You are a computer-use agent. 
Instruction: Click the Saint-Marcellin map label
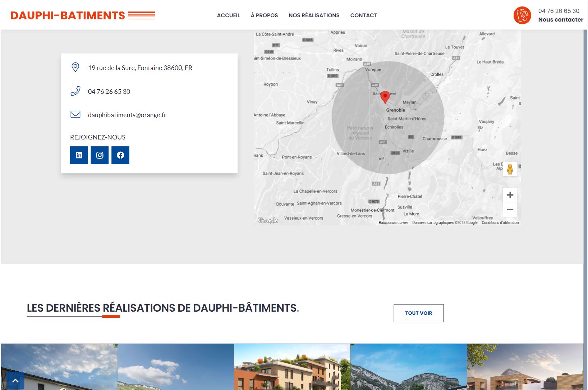coord(290,123)
